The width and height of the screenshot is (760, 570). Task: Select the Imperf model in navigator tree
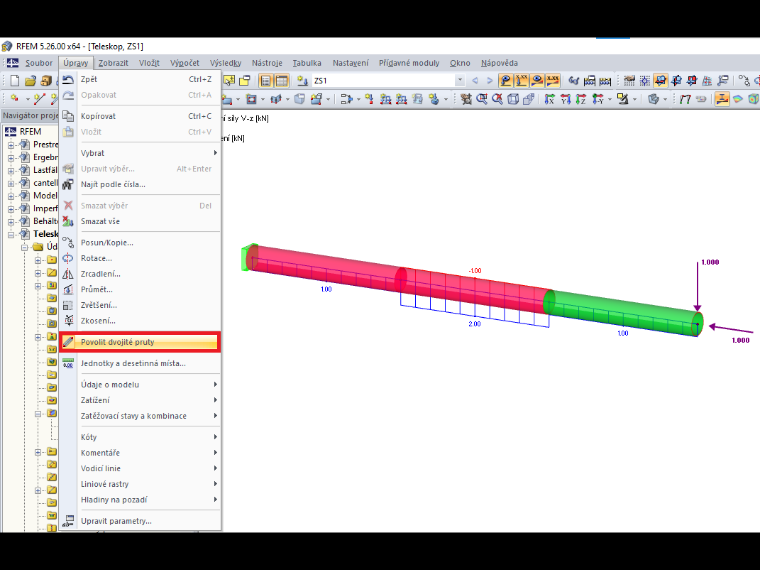pyautogui.click(x=45, y=208)
